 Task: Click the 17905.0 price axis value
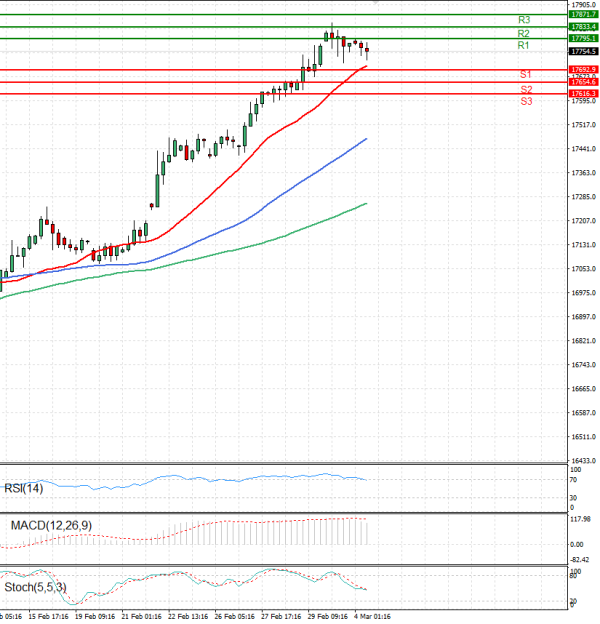[x=584, y=5]
